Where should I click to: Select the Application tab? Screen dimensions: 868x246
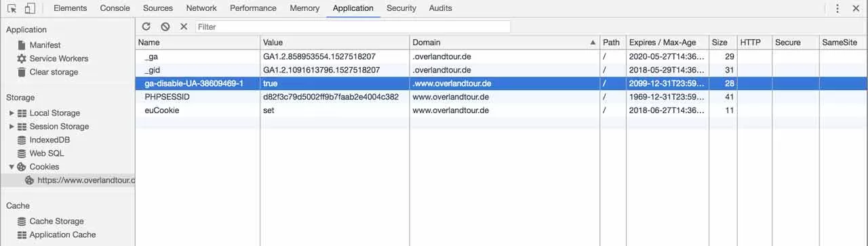[353, 8]
